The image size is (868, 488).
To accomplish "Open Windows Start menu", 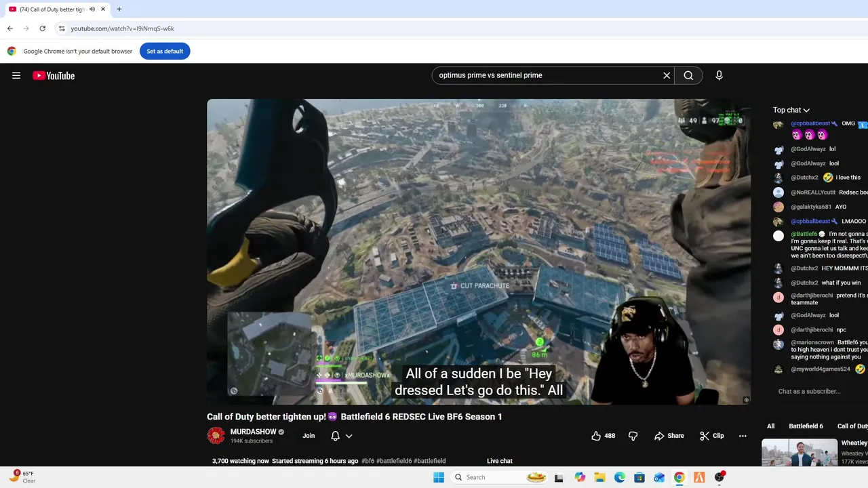I will point(439,477).
